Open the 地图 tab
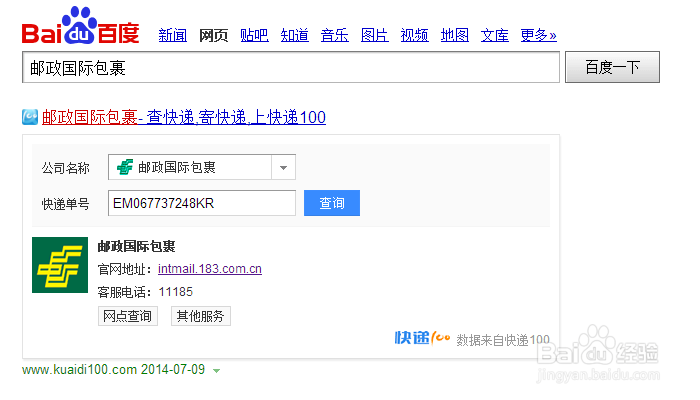700x400 pixels. click(x=454, y=35)
